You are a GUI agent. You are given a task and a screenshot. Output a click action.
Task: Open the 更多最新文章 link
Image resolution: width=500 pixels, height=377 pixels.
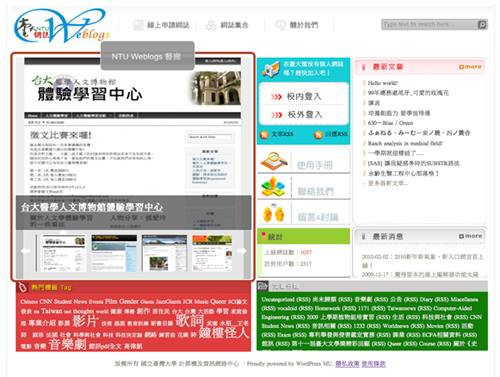(388, 183)
